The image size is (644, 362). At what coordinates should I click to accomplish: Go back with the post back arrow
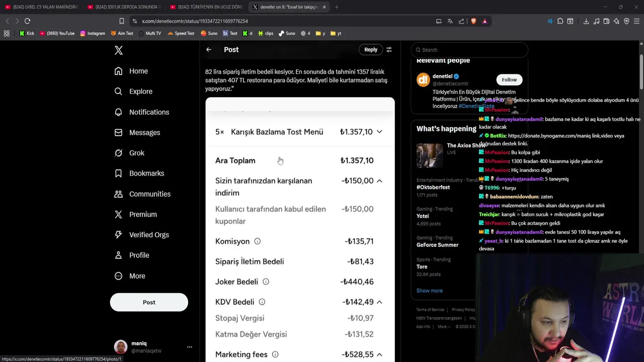click(x=209, y=50)
